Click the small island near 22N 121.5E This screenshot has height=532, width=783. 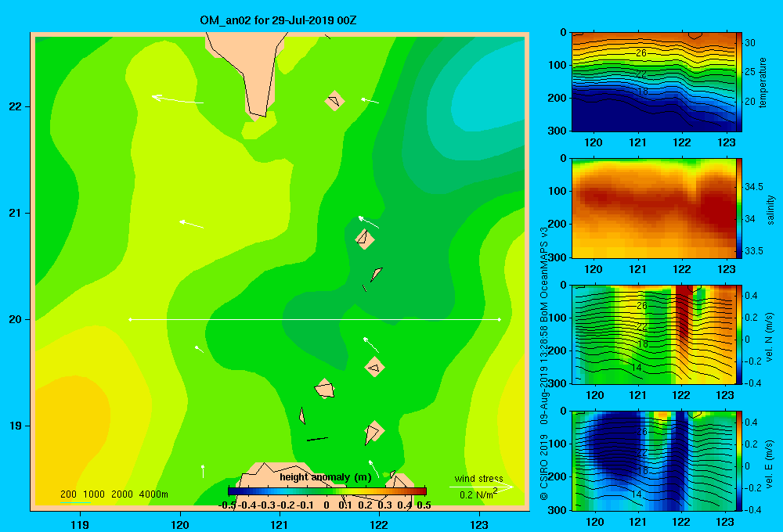pos(334,100)
